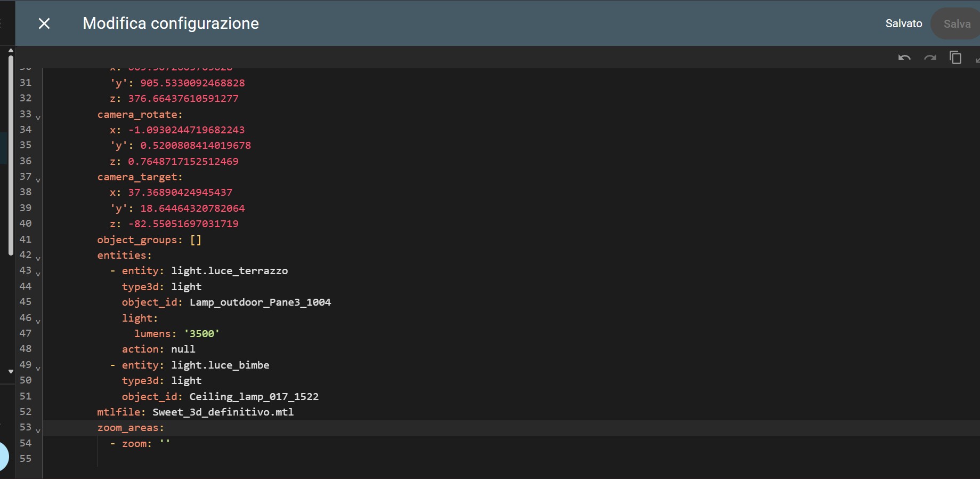Collapse the zoom_areas block

[x=38, y=430]
